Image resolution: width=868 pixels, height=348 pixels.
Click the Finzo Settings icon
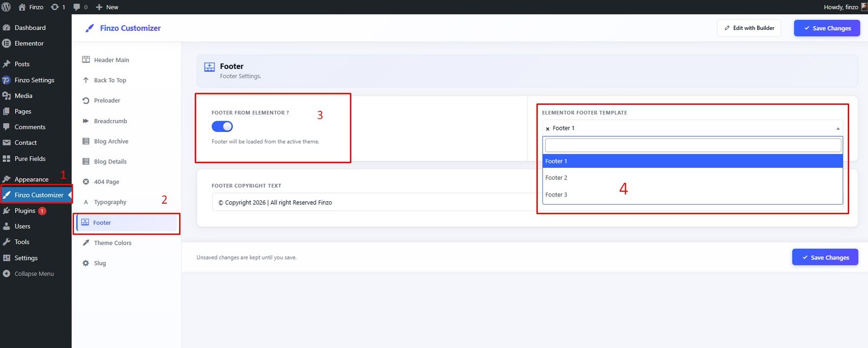[7, 80]
